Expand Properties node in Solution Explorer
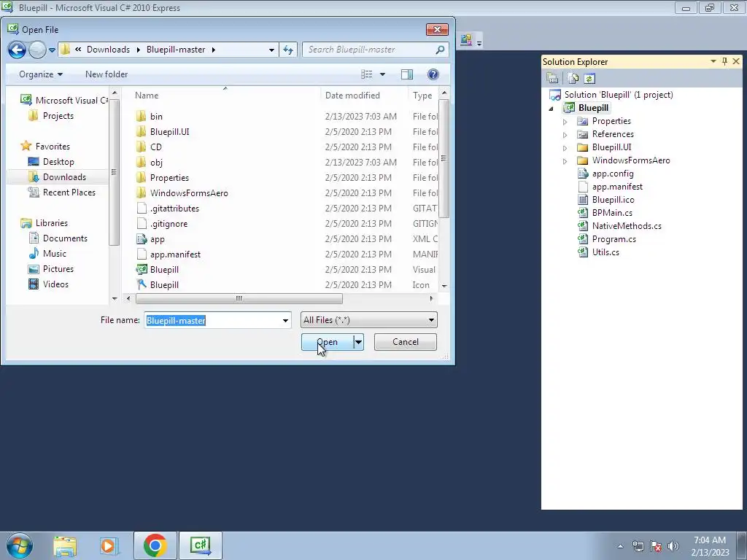 [565, 122]
